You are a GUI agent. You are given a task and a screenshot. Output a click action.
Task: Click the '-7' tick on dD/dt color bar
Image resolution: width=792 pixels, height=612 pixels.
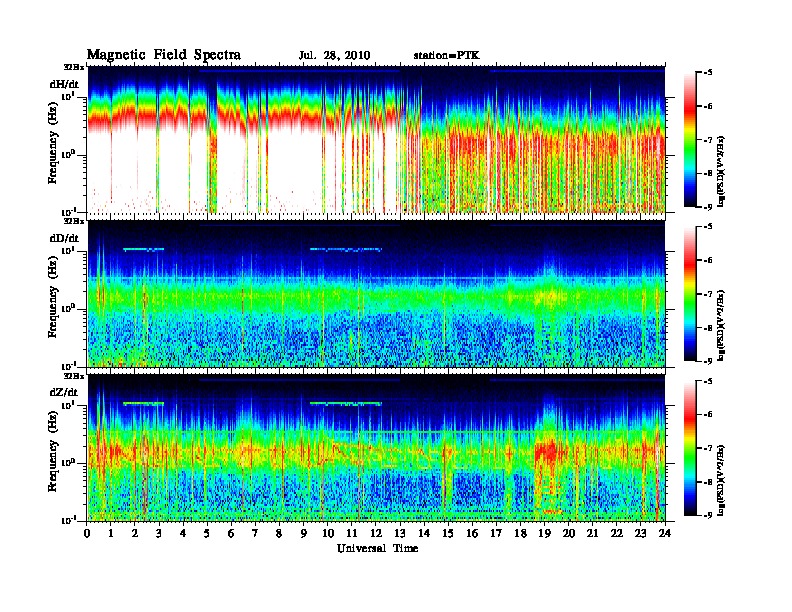(x=708, y=294)
